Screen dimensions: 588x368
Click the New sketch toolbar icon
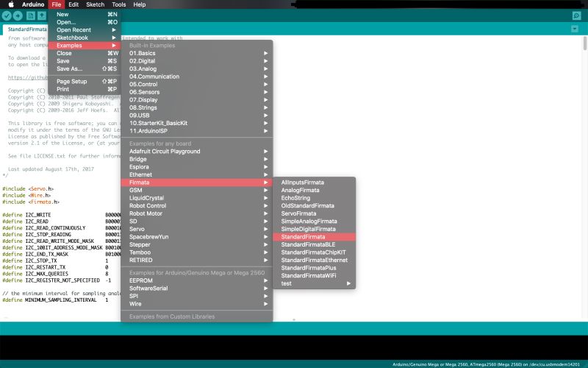coord(31,15)
